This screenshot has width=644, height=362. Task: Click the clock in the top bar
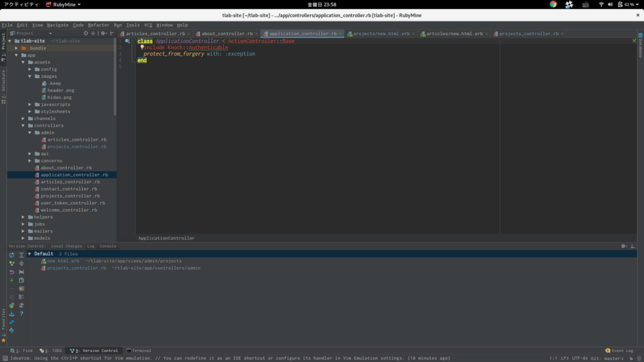click(x=322, y=4)
